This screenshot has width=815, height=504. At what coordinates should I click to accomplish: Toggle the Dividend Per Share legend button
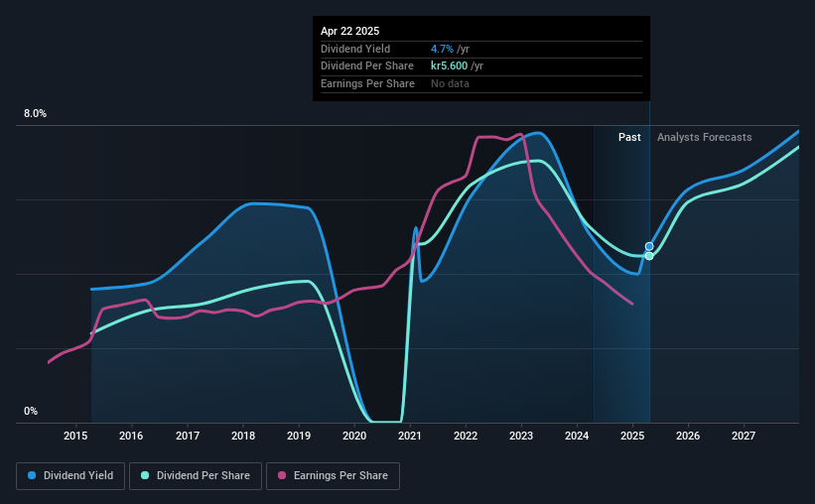196,476
